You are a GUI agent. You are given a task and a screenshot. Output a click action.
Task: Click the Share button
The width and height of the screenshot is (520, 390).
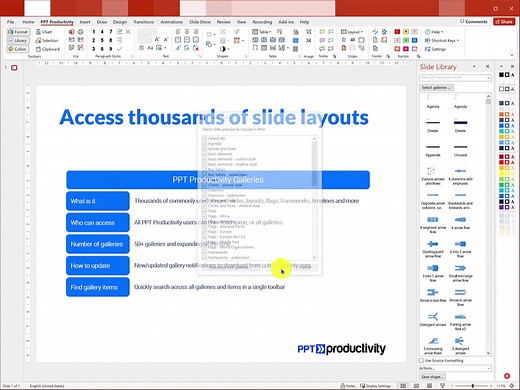coord(504,21)
